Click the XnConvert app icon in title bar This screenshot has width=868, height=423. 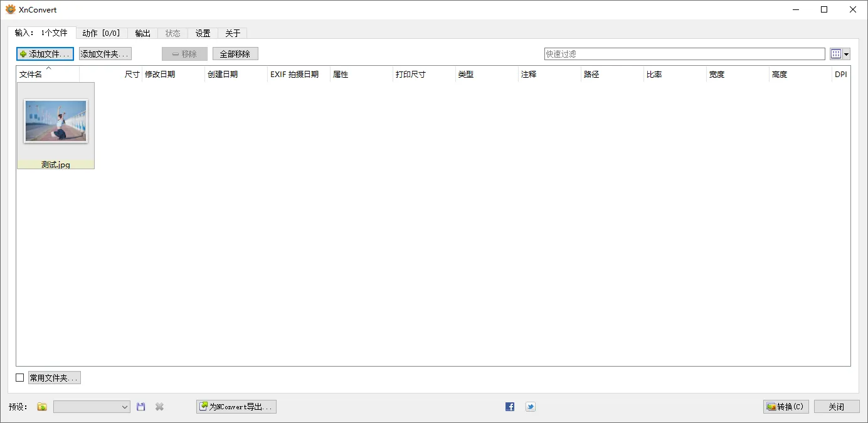(x=11, y=9)
